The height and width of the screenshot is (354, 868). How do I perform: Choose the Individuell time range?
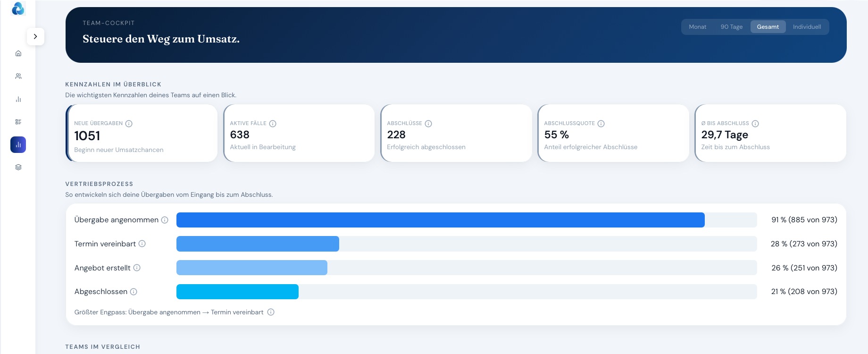tap(807, 27)
